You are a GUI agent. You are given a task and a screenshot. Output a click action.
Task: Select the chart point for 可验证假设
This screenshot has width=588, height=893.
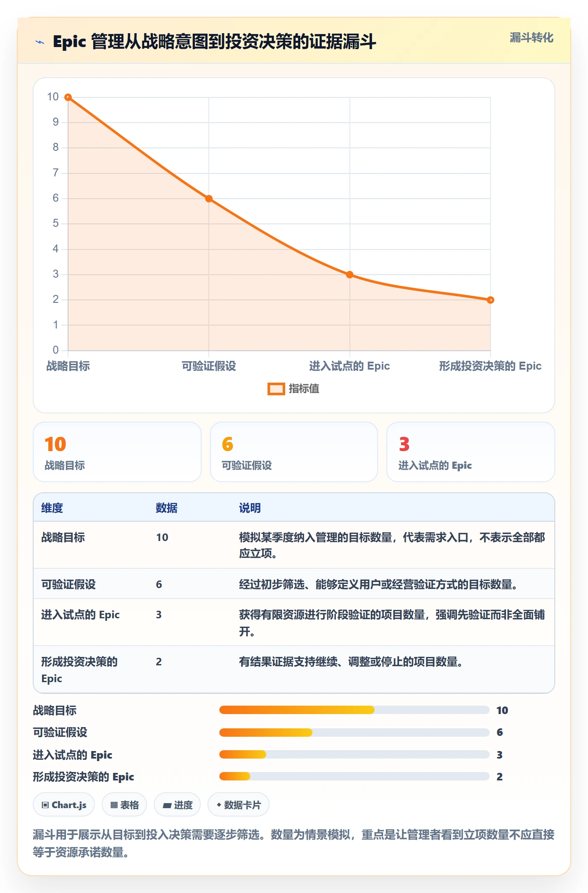[x=209, y=199]
